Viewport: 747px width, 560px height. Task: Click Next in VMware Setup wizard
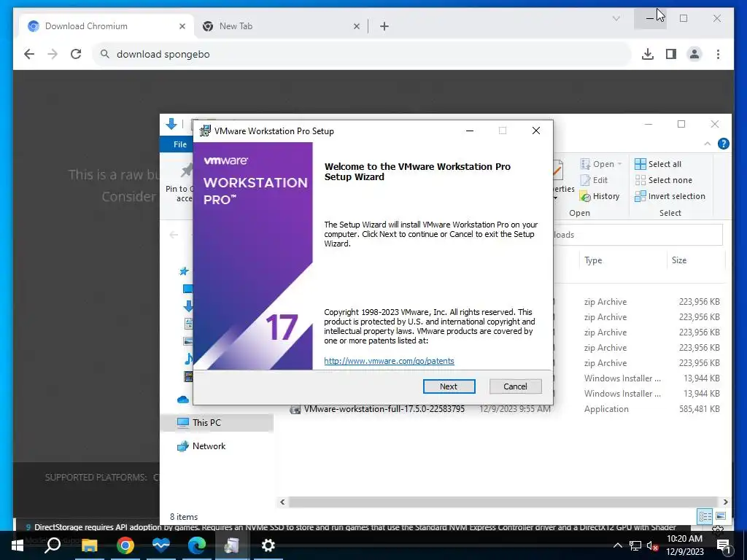[449, 386]
